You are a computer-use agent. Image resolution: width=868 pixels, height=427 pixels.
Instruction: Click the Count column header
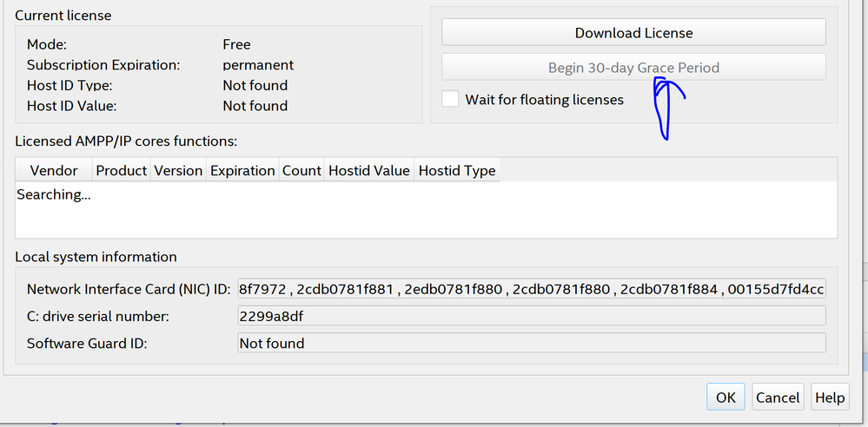[301, 171]
